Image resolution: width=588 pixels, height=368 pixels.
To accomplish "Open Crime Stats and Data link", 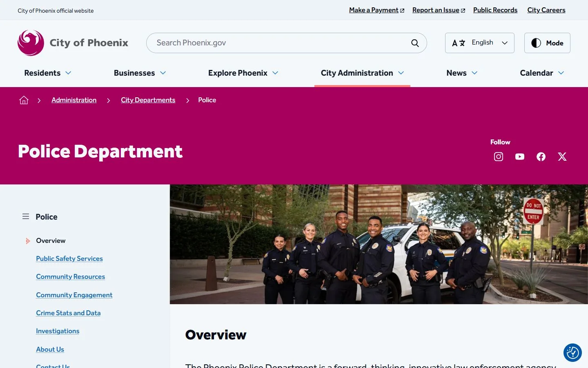I will coord(68,313).
